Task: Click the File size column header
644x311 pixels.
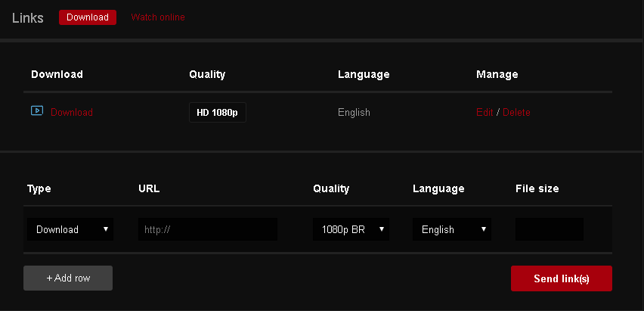Action: 537,188
